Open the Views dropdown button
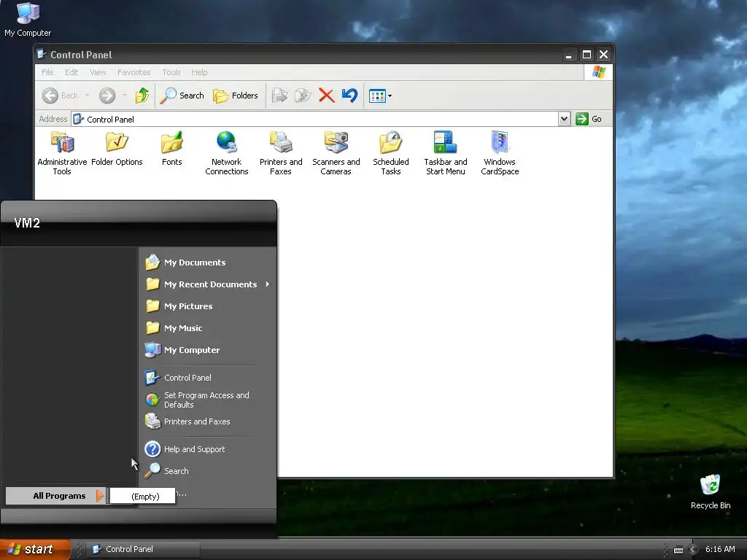The height and width of the screenshot is (560, 747). [380, 96]
